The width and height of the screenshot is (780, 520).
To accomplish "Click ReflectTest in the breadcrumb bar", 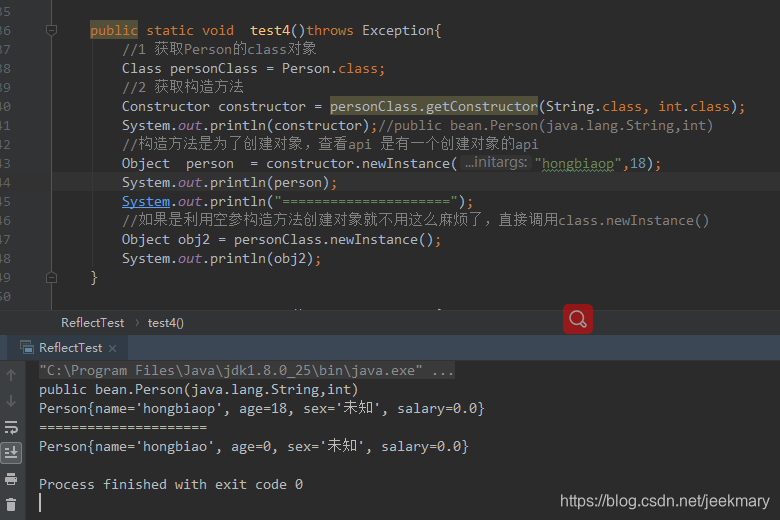I will [93, 323].
